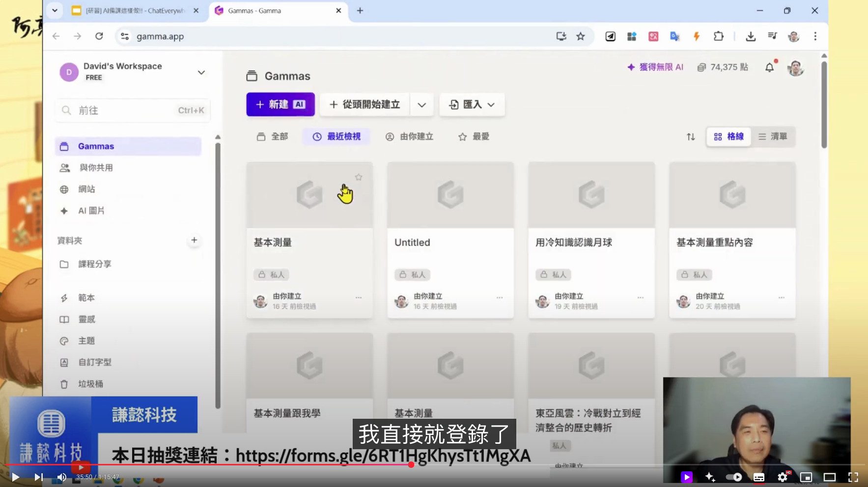Click the lightning bolt extension icon
868x487 pixels.
tap(697, 36)
